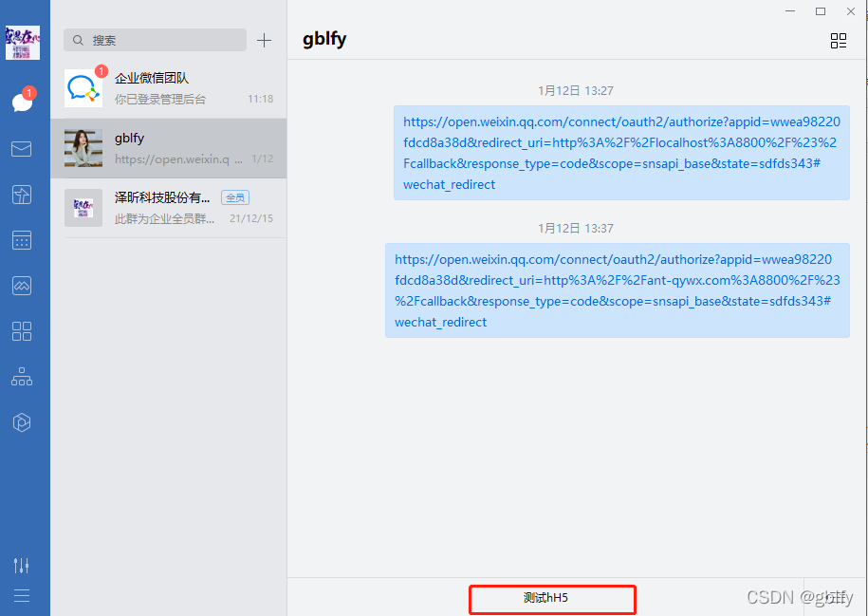Open the Workbench grid icon in sidebar

point(22,331)
